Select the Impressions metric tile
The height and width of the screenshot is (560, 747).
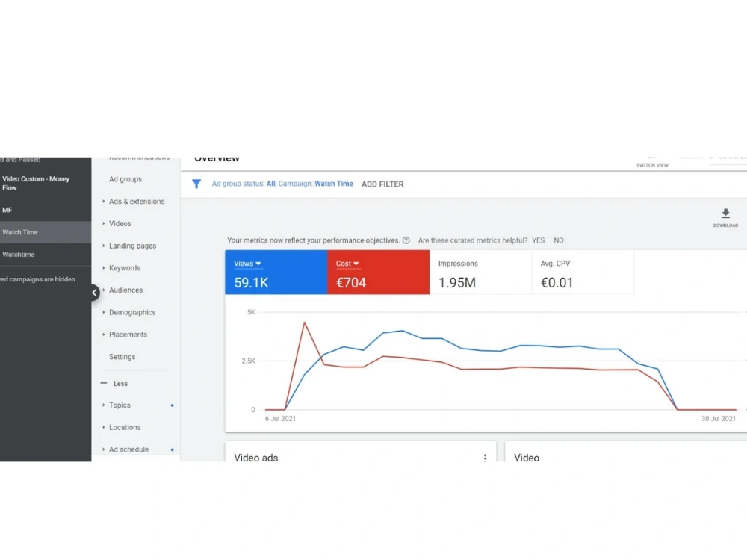pos(480,272)
